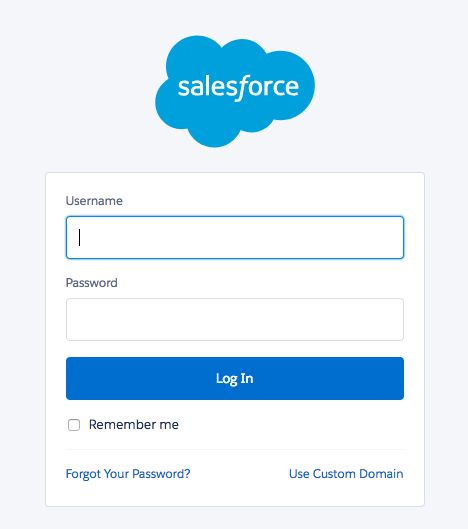Image resolution: width=468 pixels, height=529 pixels.
Task: Follow the password recovery link
Action: (128, 474)
